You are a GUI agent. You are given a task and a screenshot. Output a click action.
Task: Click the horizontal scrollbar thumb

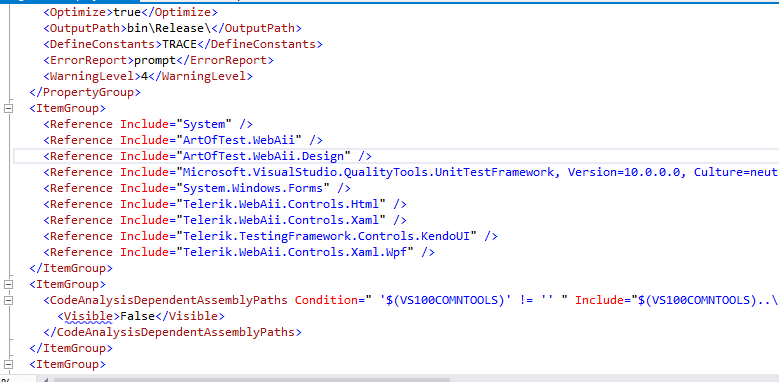tap(252, 379)
